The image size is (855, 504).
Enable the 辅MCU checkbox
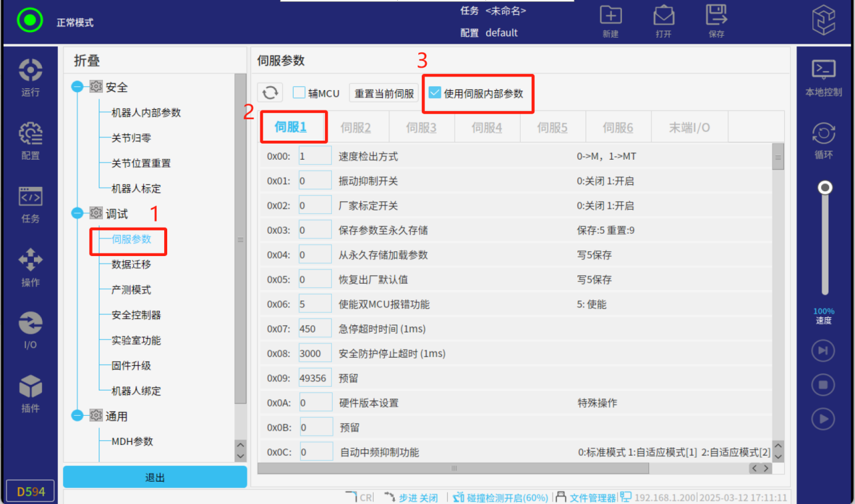coord(299,93)
